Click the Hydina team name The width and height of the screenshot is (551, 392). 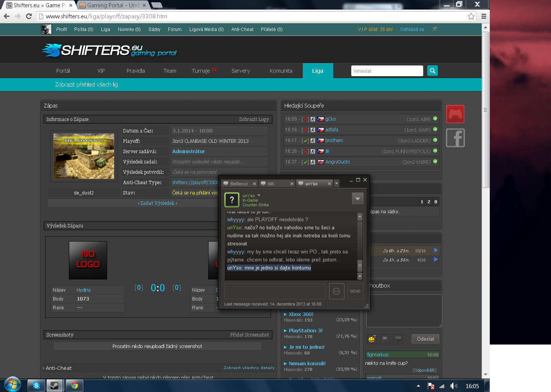(x=83, y=290)
